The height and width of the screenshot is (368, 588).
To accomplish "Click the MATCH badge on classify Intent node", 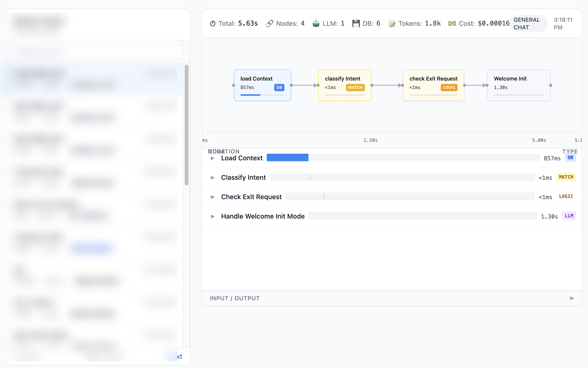I will click(x=355, y=87).
